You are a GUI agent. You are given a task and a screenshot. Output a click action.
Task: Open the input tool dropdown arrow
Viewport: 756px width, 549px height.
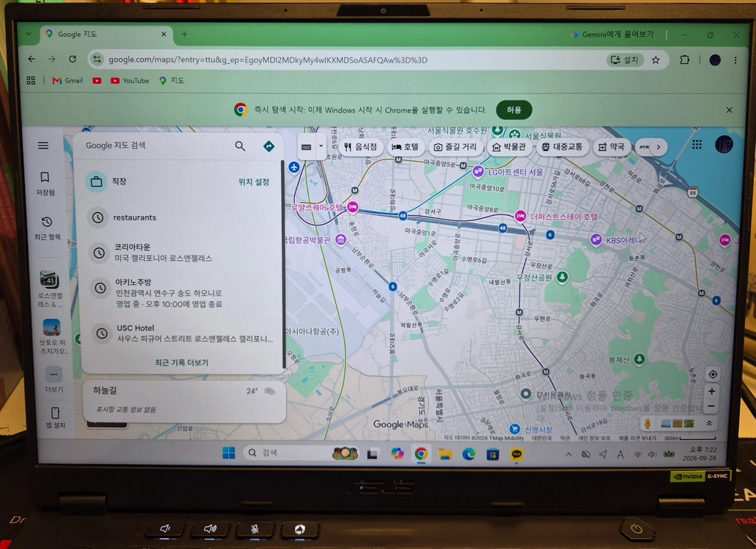(321, 146)
